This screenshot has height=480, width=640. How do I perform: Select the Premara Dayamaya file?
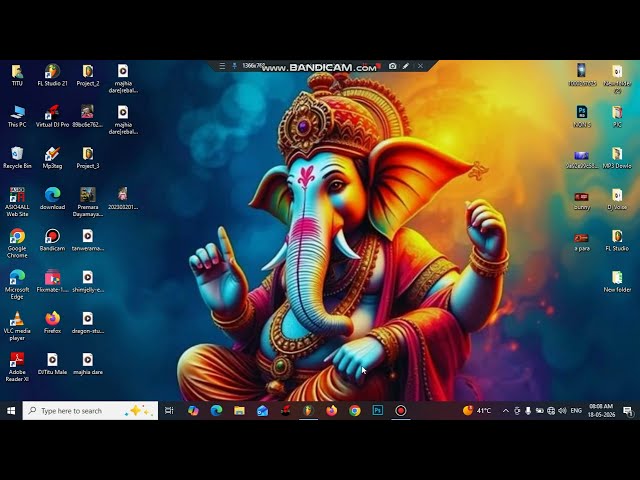tap(88, 202)
